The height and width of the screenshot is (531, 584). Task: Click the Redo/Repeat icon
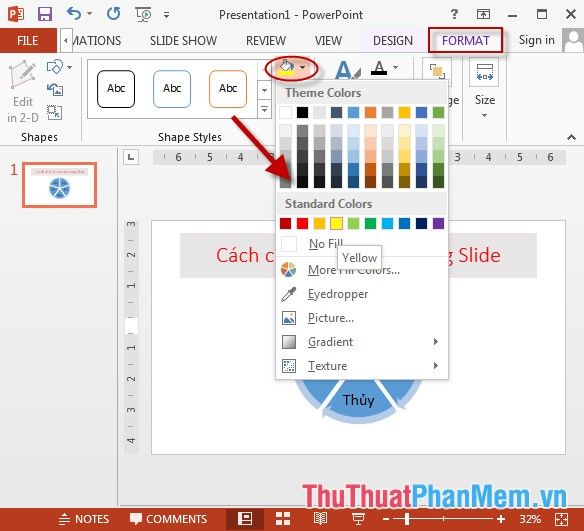click(x=114, y=14)
